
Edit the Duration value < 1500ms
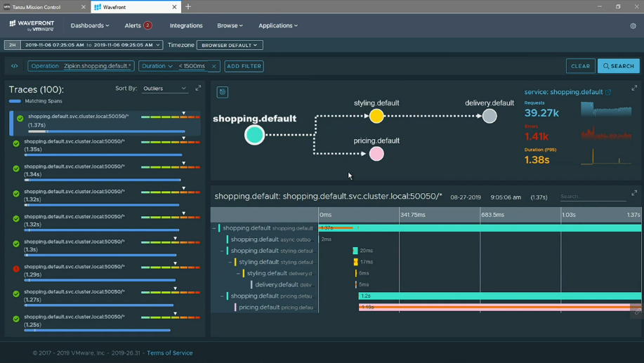click(192, 66)
